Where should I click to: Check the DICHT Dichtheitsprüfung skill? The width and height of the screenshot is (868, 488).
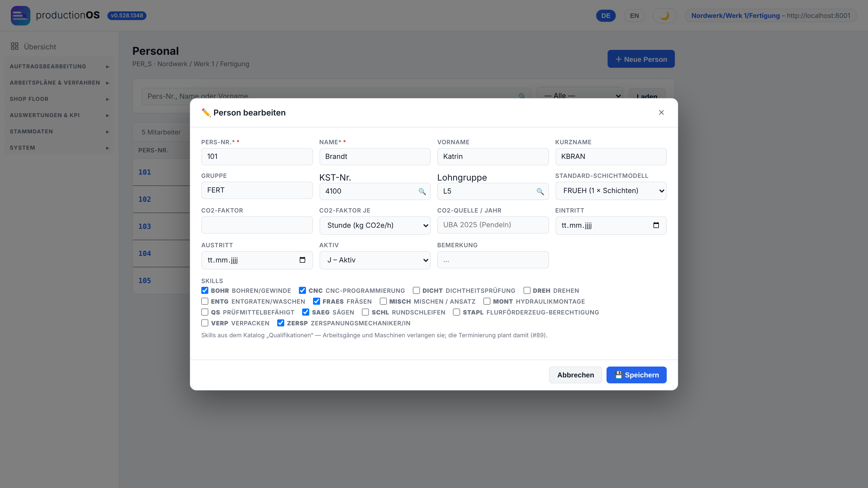click(x=416, y=290)
